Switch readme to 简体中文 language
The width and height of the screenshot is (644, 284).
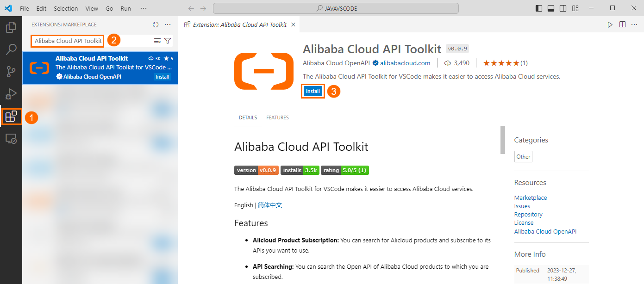(x=270, y=205)
